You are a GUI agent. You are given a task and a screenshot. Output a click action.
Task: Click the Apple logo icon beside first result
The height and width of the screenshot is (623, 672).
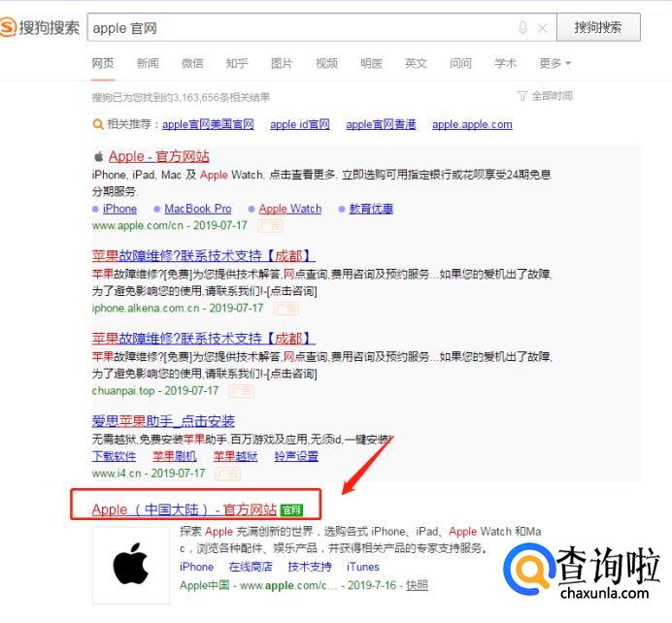[99, 156]
